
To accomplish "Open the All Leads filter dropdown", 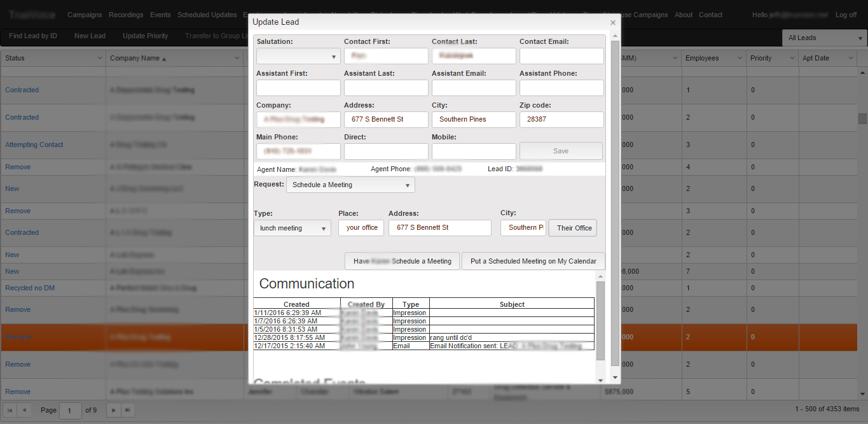I will (x=823, y=38).
